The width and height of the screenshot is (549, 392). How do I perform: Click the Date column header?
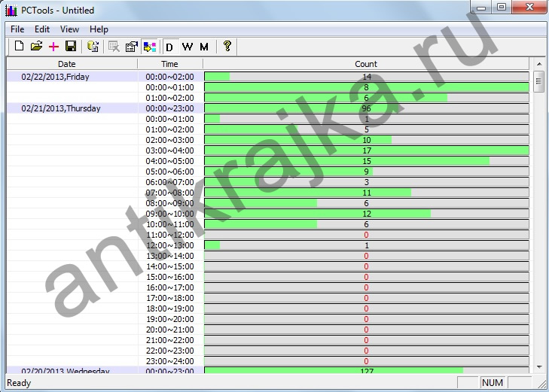pyautogui.click(x=72, y=64)
